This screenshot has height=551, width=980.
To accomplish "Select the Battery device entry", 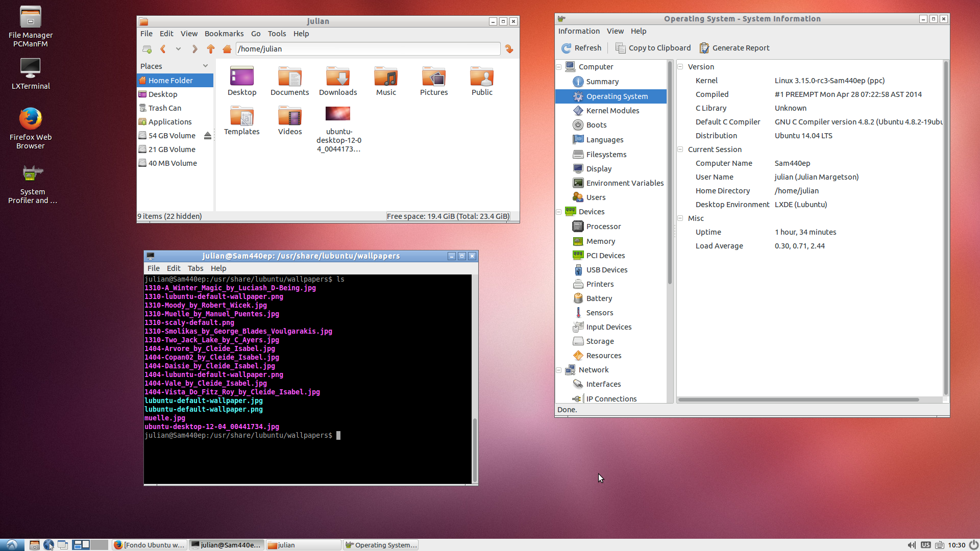I will tap(599, 298).
